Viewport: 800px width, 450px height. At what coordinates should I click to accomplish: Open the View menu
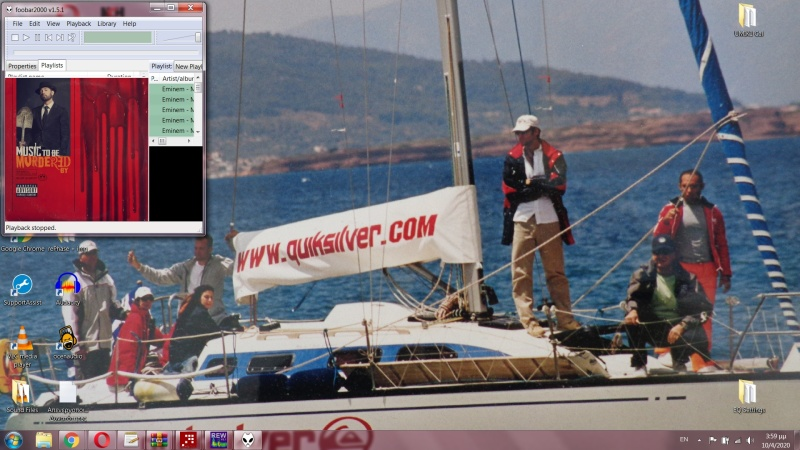pos(53,23)
